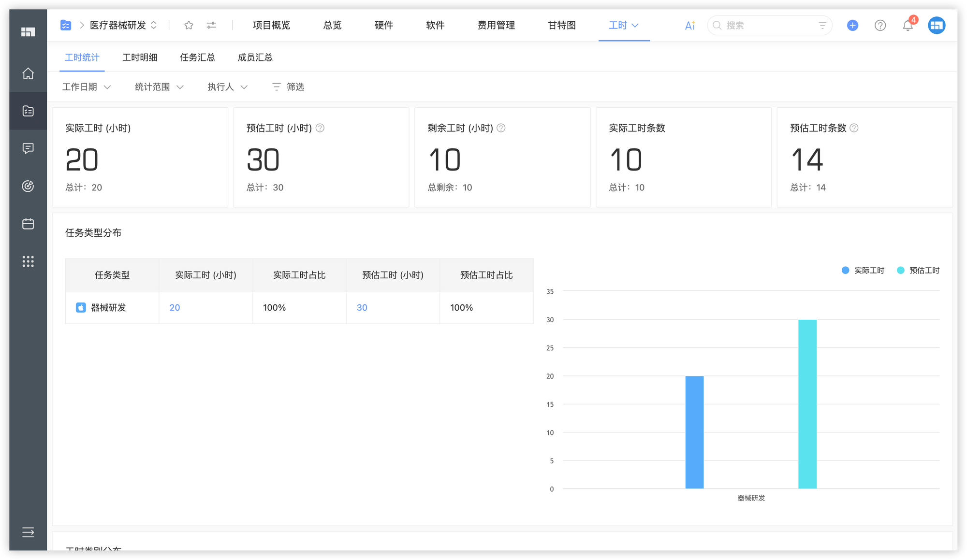Screen dimensions: 967x560
Task: Open the 甘特图 tab
Action: coord(561,25)
